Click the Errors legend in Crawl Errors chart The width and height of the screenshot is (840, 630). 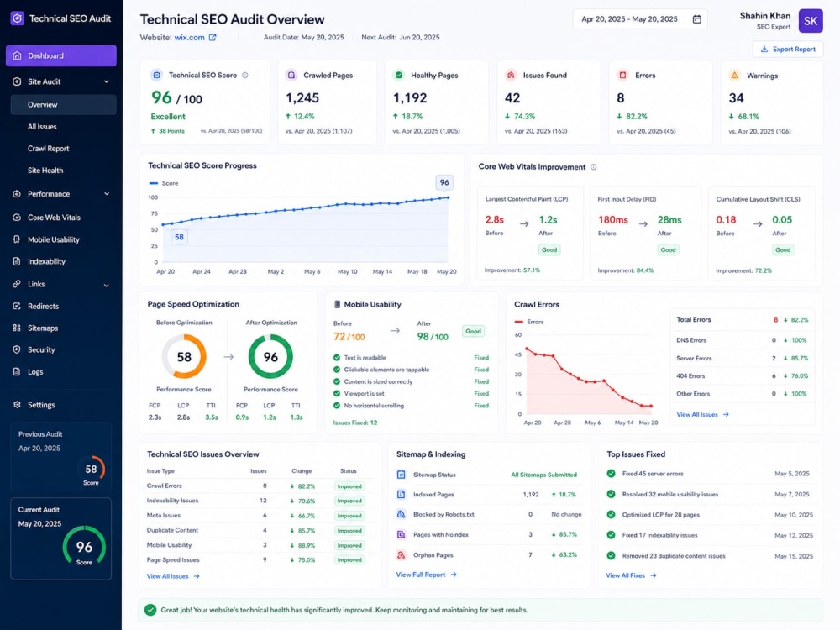point(528,322)
